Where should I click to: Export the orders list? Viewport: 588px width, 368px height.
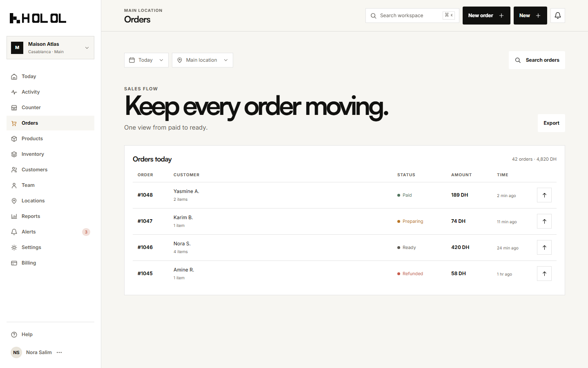[551, 123]
